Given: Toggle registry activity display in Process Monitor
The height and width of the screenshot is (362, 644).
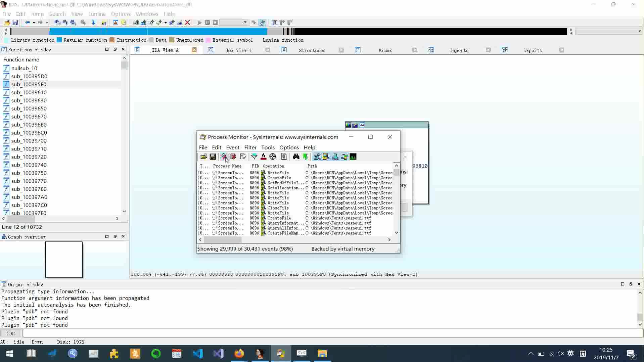Looking at the screenshot, I should click(x=317, y=157).
